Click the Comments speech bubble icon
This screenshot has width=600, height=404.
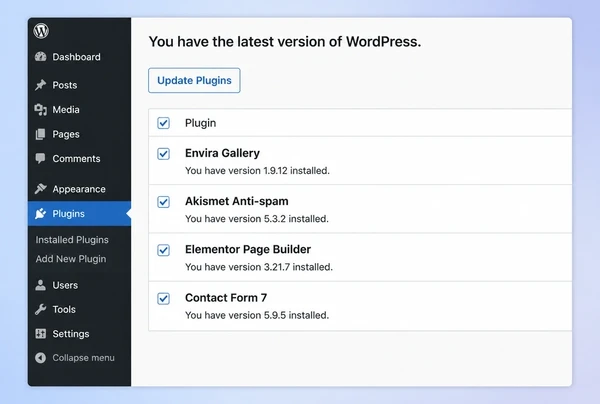(x=40, y=158)
